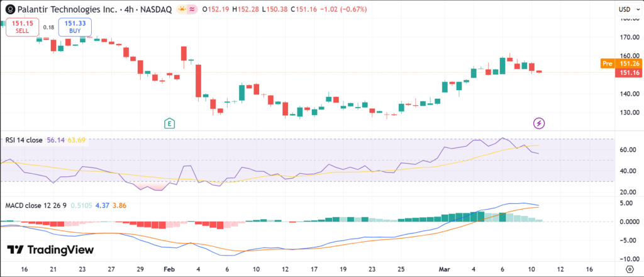Select the RSI 14 close indicator legend
Viewport: 644px width, 277px height.
pyautogui.click(x=23, y=140)
